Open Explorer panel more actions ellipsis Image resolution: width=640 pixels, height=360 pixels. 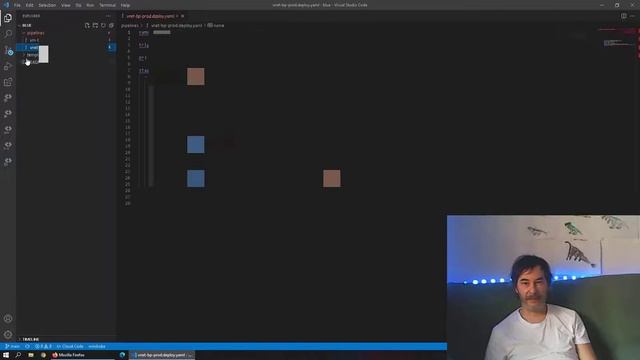108,16
